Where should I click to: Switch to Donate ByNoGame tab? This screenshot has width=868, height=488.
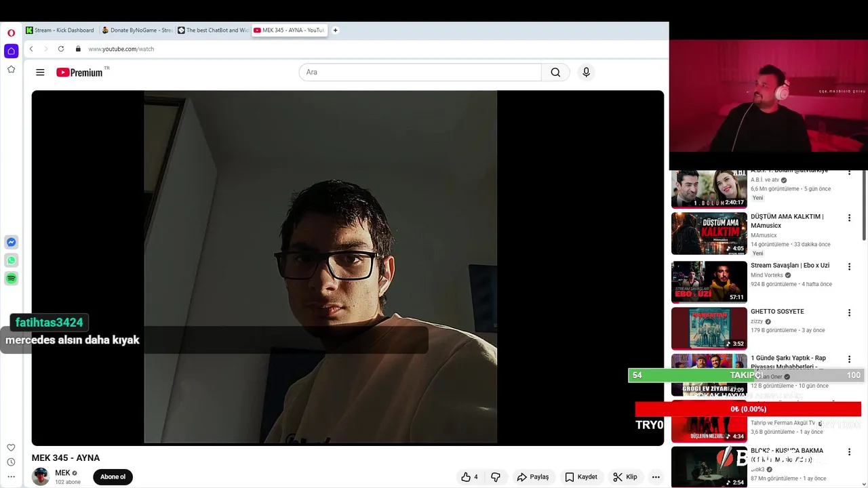[138, 30]
